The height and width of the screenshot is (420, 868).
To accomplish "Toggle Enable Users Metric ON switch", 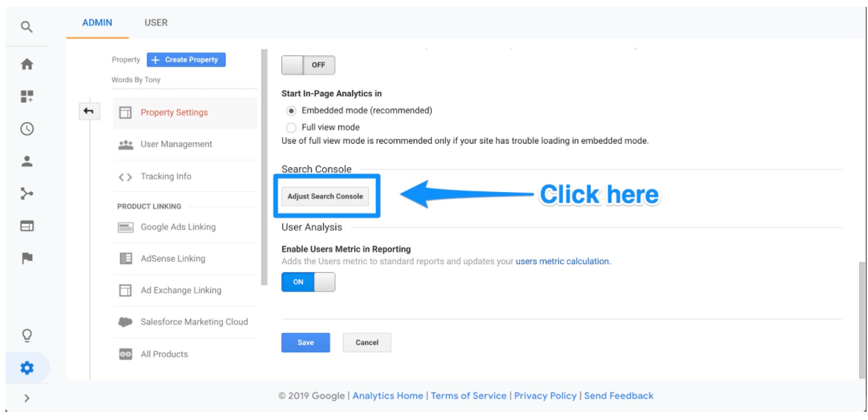I will click(x=308, y=282).
